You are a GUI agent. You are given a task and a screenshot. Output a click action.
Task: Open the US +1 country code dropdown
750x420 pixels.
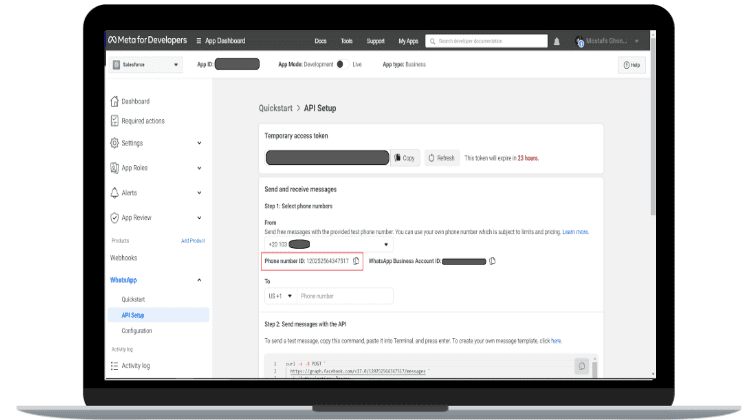[281, 296]
